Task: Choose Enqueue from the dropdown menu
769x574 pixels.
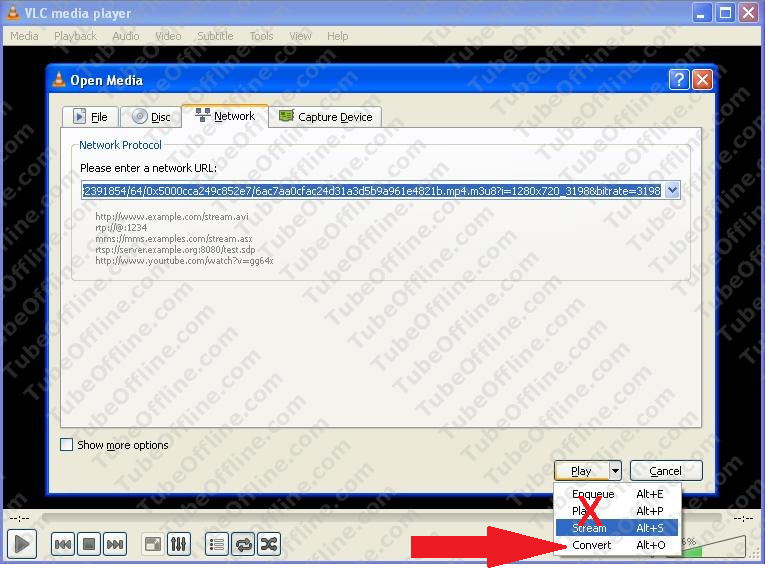Action: coord(593,494)
